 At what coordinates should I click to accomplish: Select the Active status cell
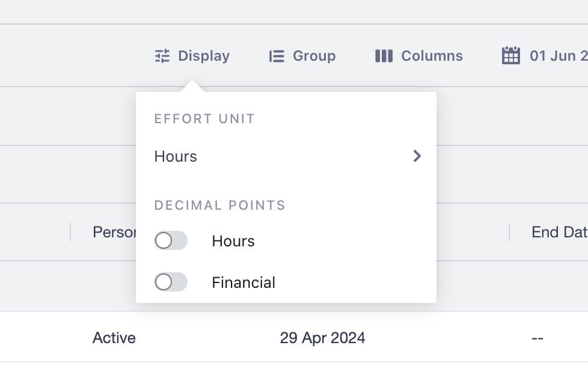pos(114,338)
